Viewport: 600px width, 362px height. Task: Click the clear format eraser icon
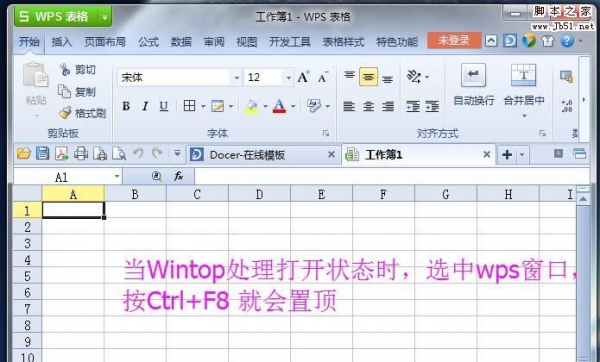314,106
